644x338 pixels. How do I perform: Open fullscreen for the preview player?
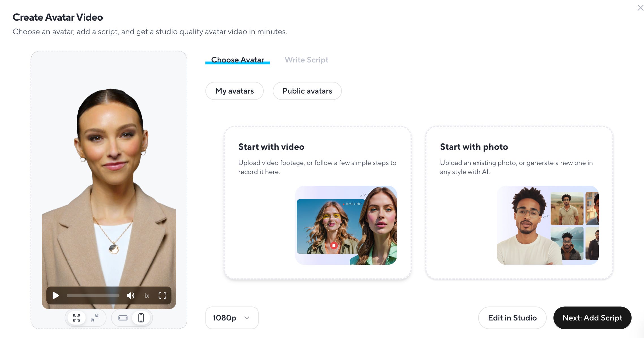tap(162, 296)
